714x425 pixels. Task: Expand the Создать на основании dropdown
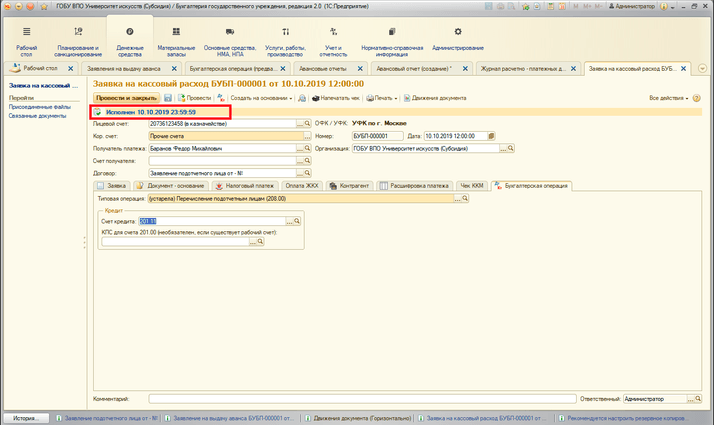pos(261,99)
